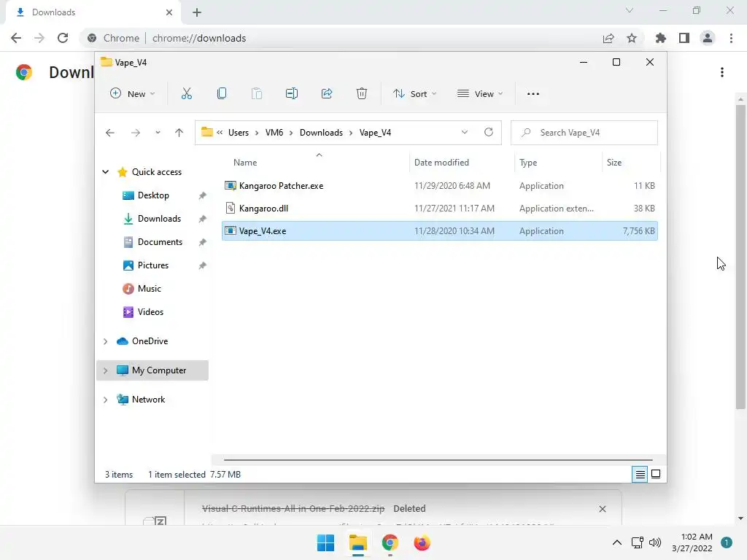Remove deleted Visual-C-Runtimes entry from list
Image resolution: width=747 pixels, height=560 pixels.
[603, 509]
